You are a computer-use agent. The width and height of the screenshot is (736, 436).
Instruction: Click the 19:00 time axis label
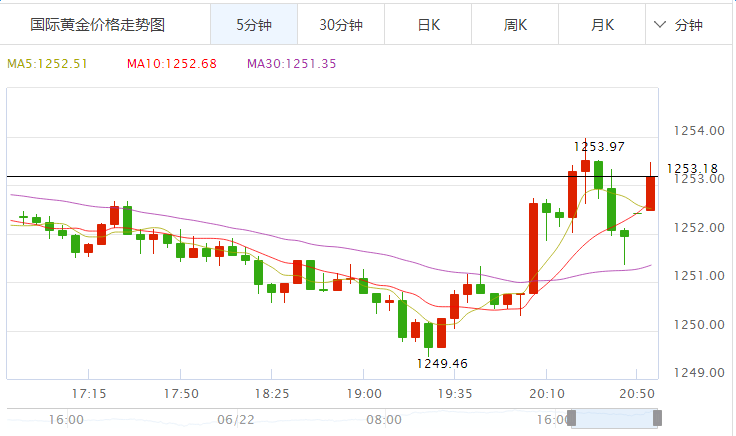tap(364, 393)
